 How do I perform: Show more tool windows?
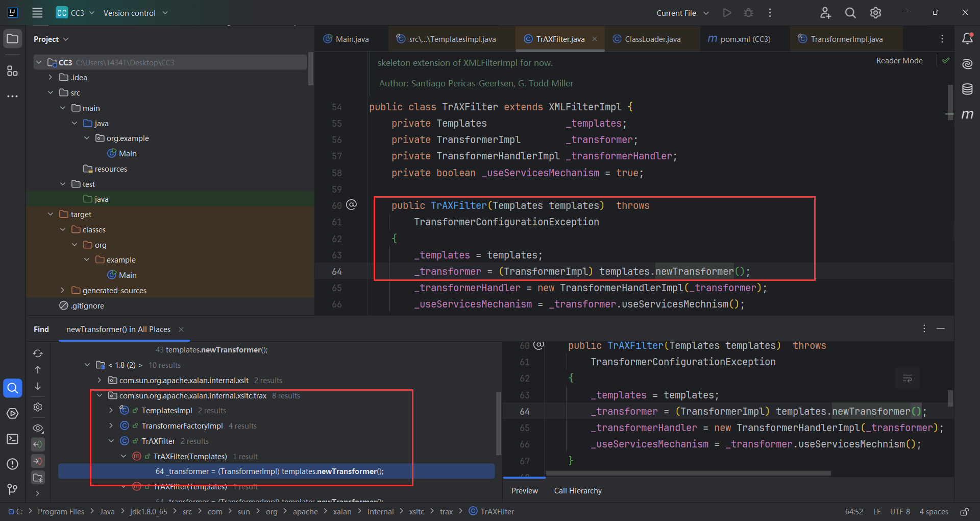(12, 96)
